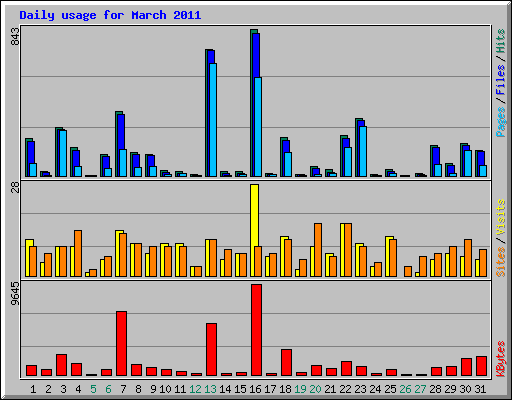Click the green day 13 axis label
This screenshot has width=512, height=400.
210,389
